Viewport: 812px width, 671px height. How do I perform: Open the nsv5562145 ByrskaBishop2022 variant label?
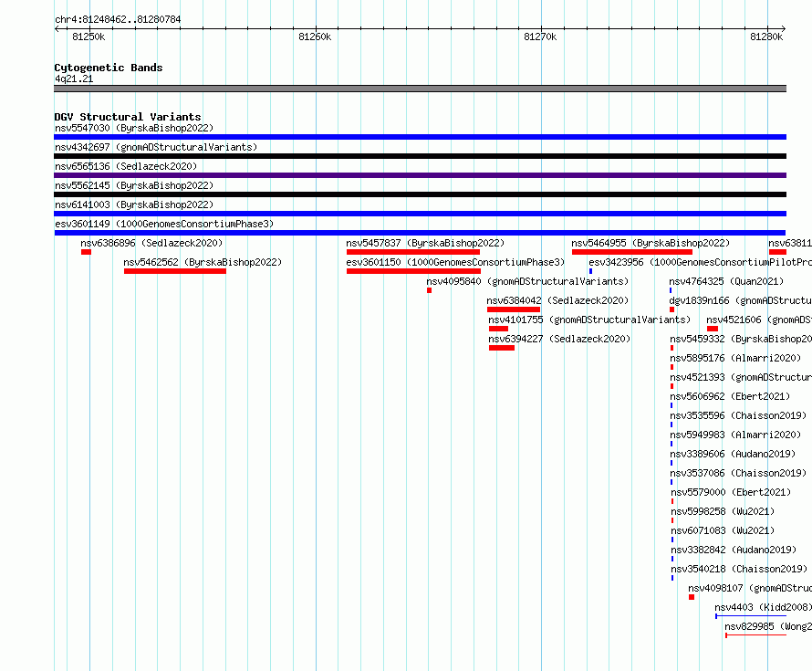point(134,185)
